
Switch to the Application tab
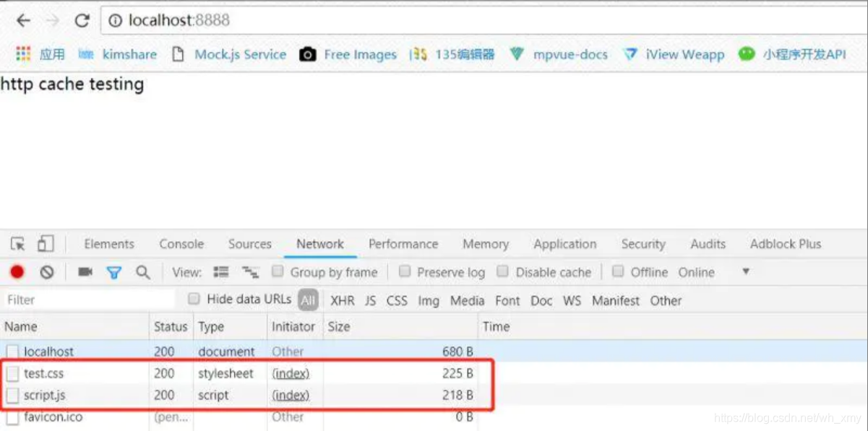[x=565, y=244]
